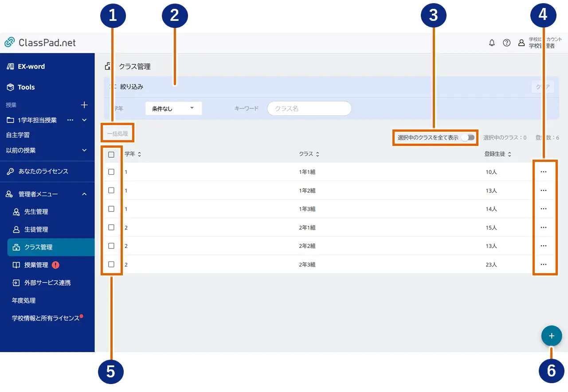Click the クラス名 keyword search field
This screenshot has height=392, width=568.
pos(309,108)
